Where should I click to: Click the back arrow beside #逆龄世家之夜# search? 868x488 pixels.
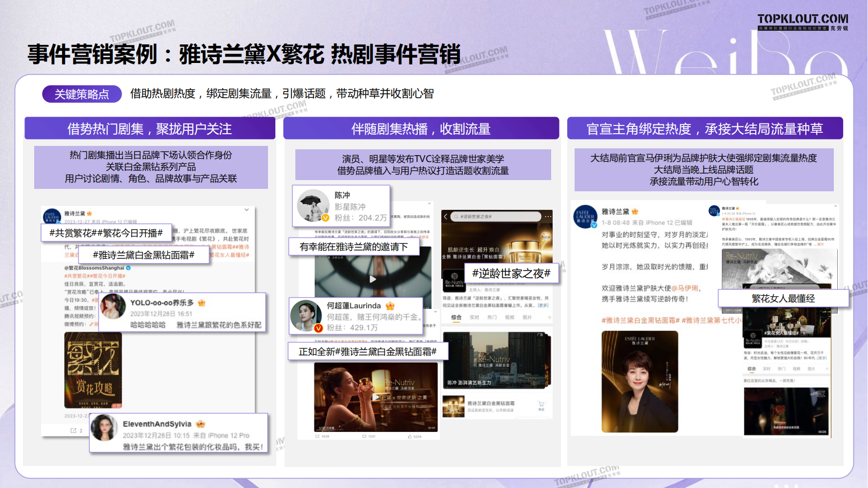[446, 216]
